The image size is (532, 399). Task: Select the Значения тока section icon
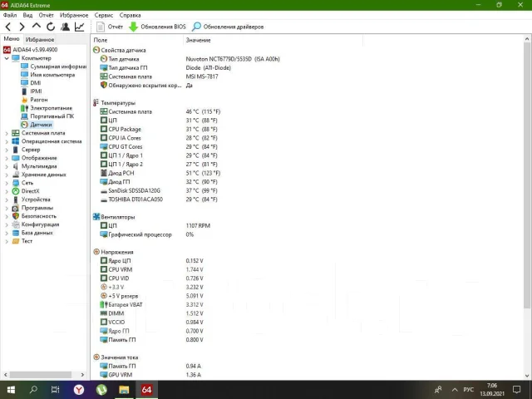point(96,357)
